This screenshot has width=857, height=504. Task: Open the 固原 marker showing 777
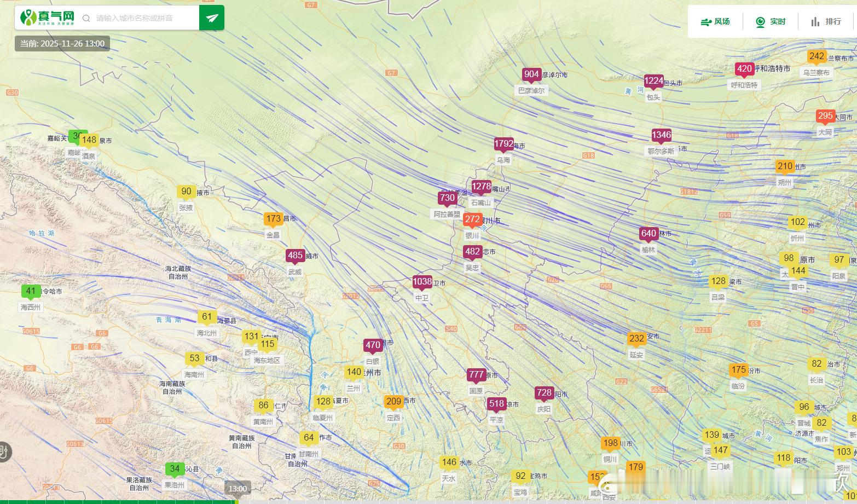point(476,375)
